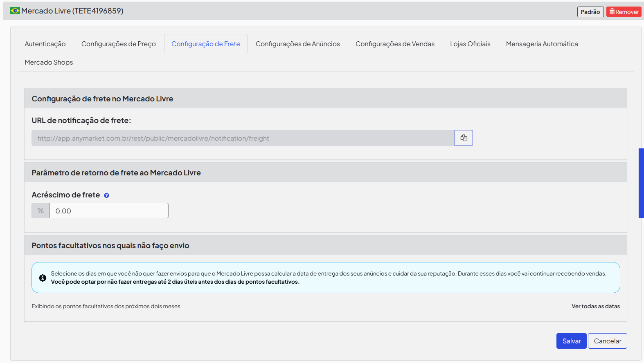Screen dimensions: 644x363
Task: Open Mensageria Automática tab
Action: pyautogui.click(x=542, y=44)
